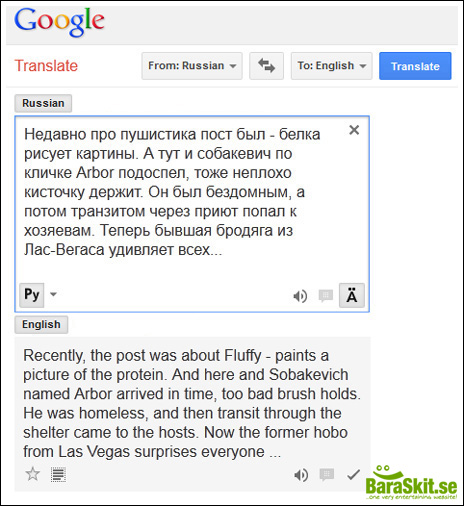Listen to the English translation

pyautogui.click(x=301, y=475)
